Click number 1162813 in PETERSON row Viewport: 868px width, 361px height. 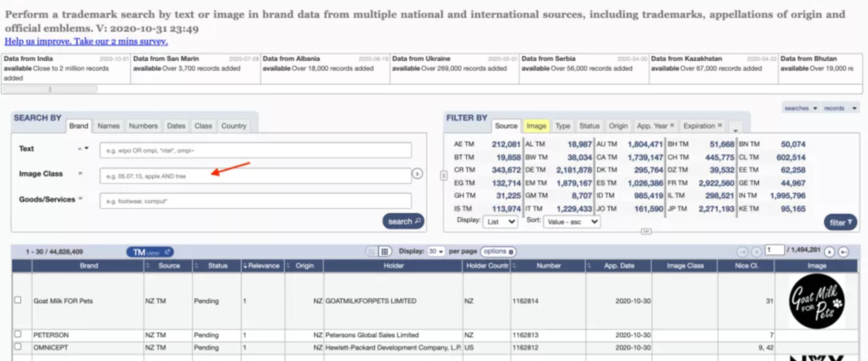pyautogui.click(x=526, y=335)
